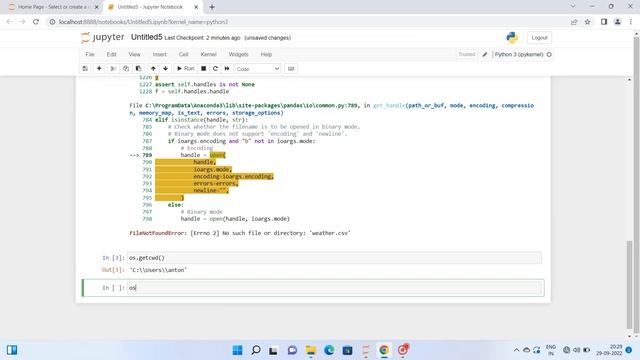
Task: Close the Home Page browser tab
Action: pos(97,7)
